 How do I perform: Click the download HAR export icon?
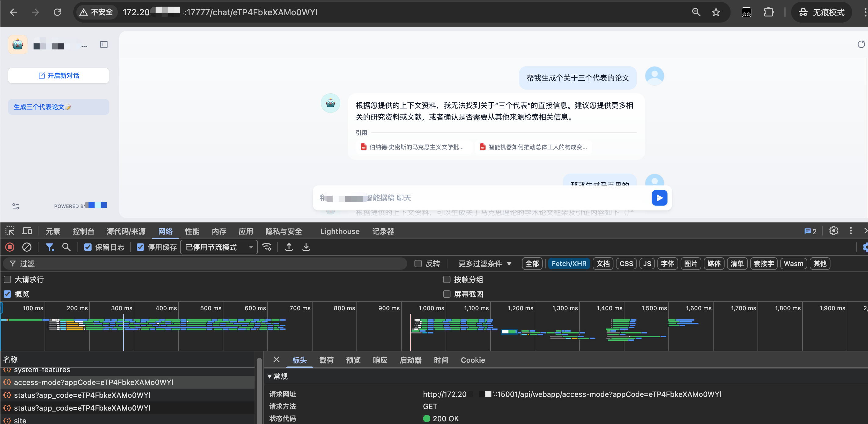306,247
